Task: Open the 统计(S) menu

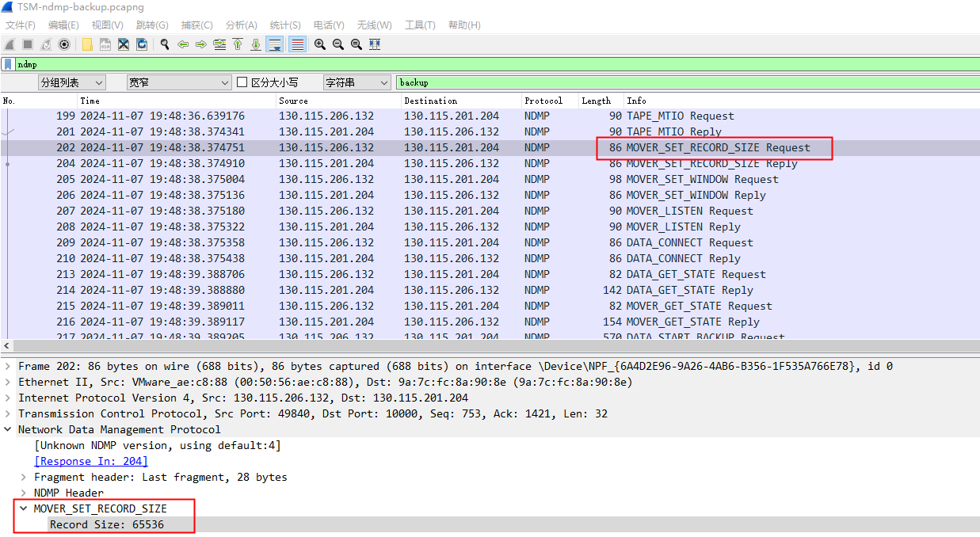Action: (285, 25)
